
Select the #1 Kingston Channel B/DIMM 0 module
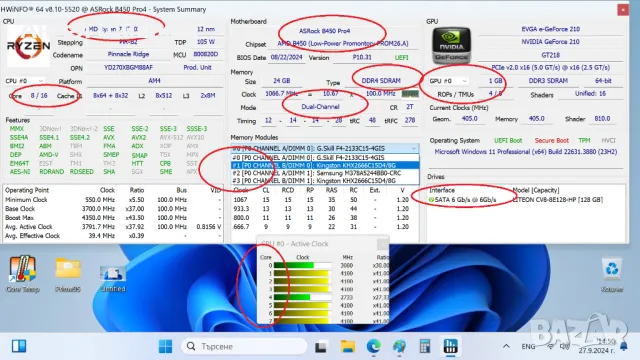pos(324,165)
